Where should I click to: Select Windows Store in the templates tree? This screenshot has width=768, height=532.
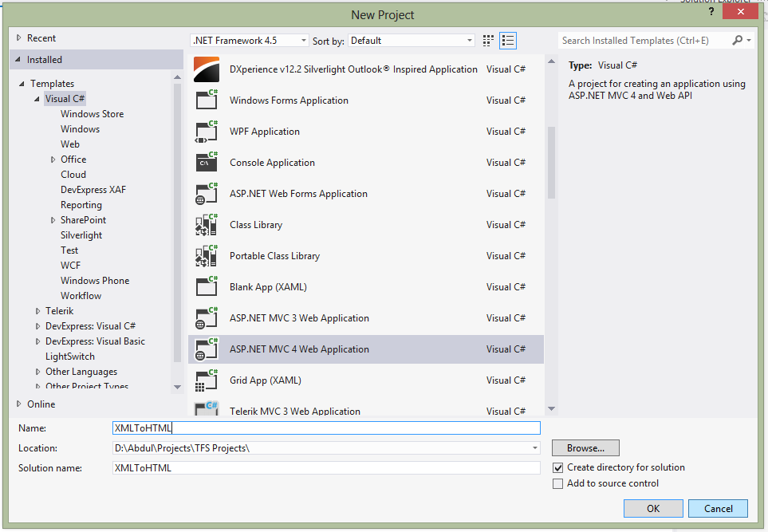pos(92,113)
